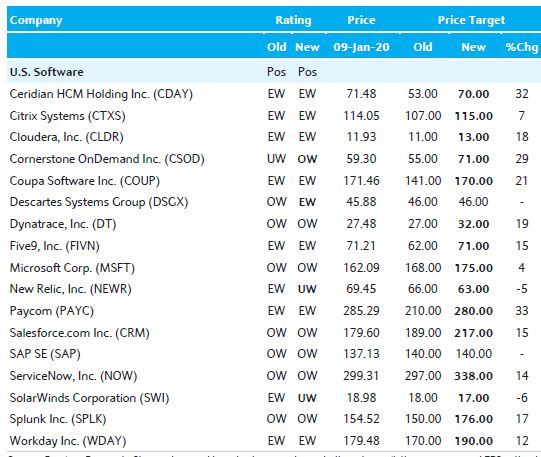
Task: Select Citrix new price target 115.00
Action: pos(474,116)
